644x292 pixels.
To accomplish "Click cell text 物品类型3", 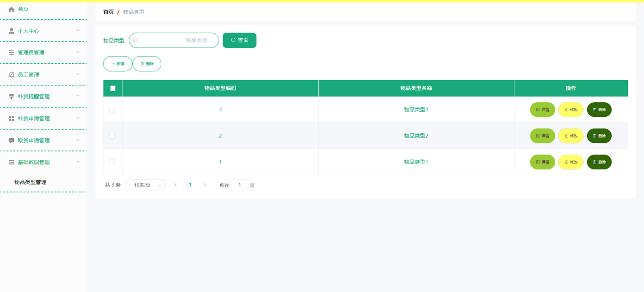I will (416, 109).
